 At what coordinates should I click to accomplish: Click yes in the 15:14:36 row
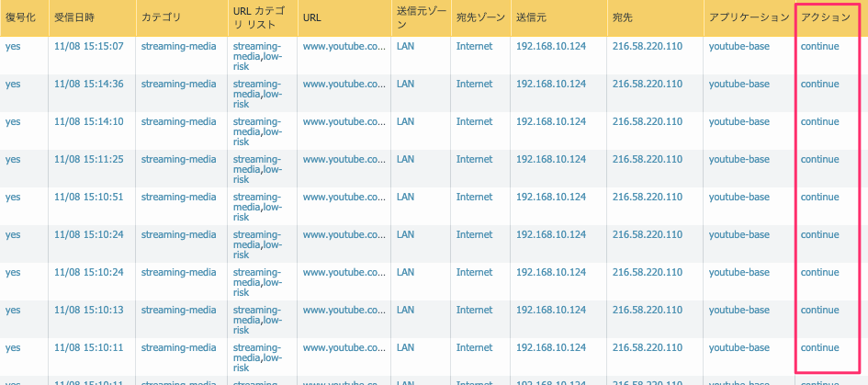click(13, 85)
